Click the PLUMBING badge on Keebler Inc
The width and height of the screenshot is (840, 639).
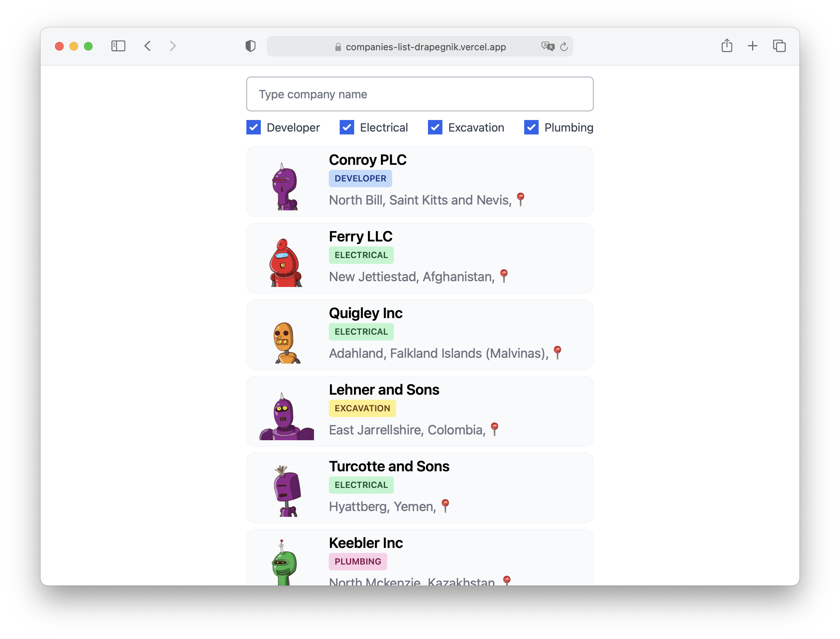358,561
